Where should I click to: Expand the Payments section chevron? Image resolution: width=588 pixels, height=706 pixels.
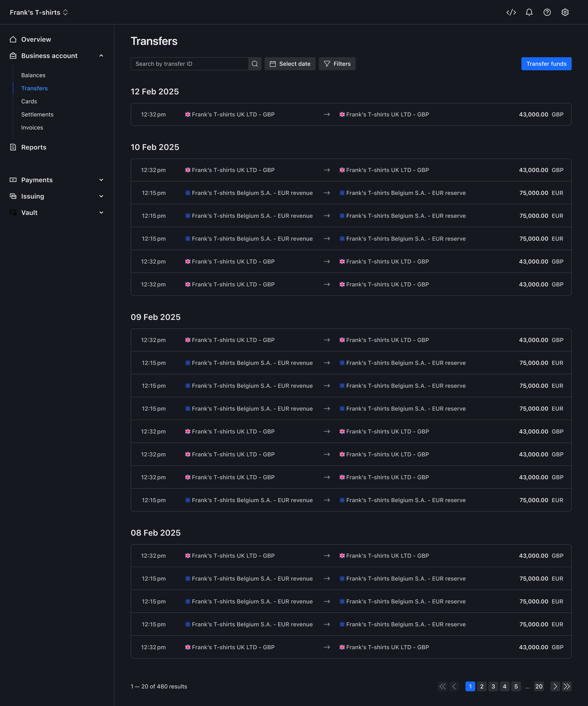click(101, 180)
